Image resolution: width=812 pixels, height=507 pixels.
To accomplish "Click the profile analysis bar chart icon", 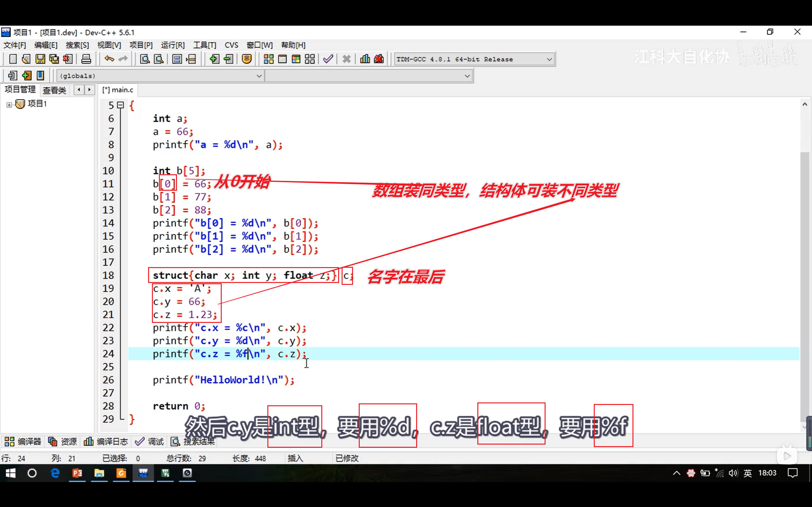I will point(365,59).
